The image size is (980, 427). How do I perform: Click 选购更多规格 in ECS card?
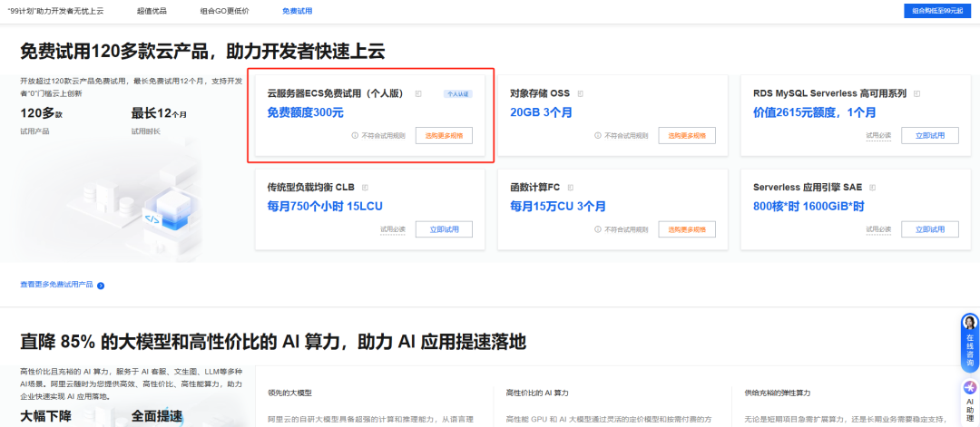(x=444, y=135)
